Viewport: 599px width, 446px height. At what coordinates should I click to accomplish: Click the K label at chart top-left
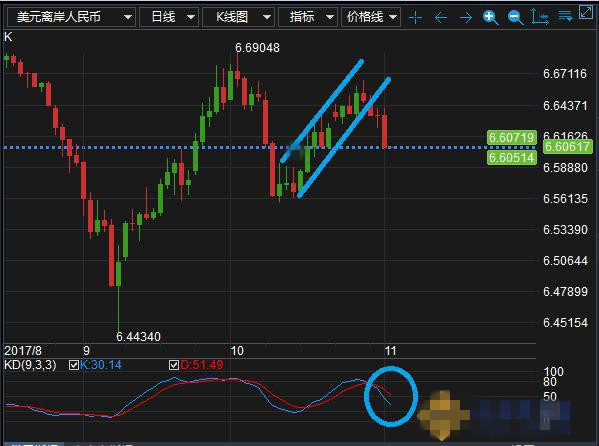(x=8, y=37)
